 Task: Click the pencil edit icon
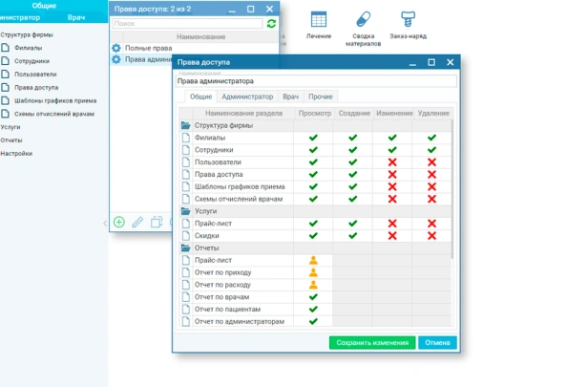(137, 222)
